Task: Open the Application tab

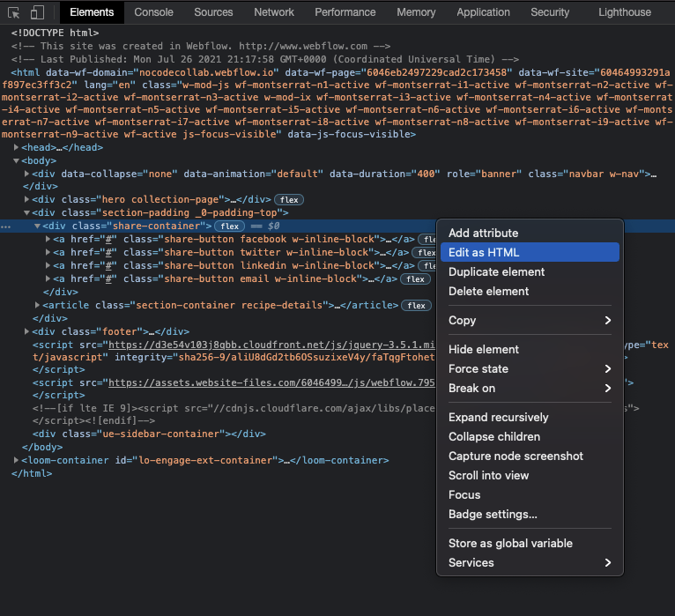Action: coord(483,12)
